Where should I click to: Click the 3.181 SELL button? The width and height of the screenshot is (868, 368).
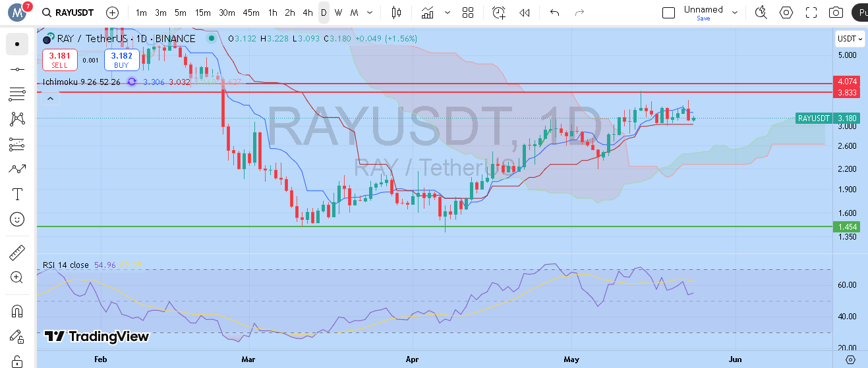tap(59, 60)
